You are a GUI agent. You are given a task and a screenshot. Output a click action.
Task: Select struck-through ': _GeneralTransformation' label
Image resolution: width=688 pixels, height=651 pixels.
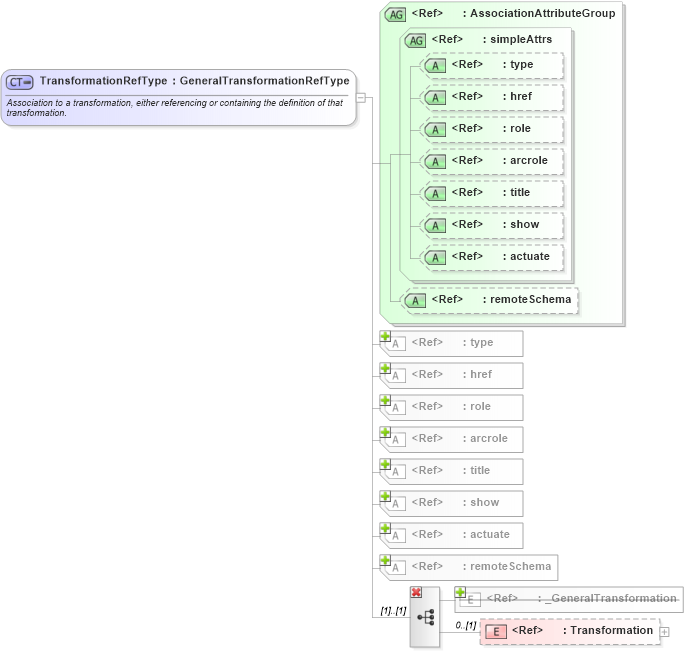[607, 598]
